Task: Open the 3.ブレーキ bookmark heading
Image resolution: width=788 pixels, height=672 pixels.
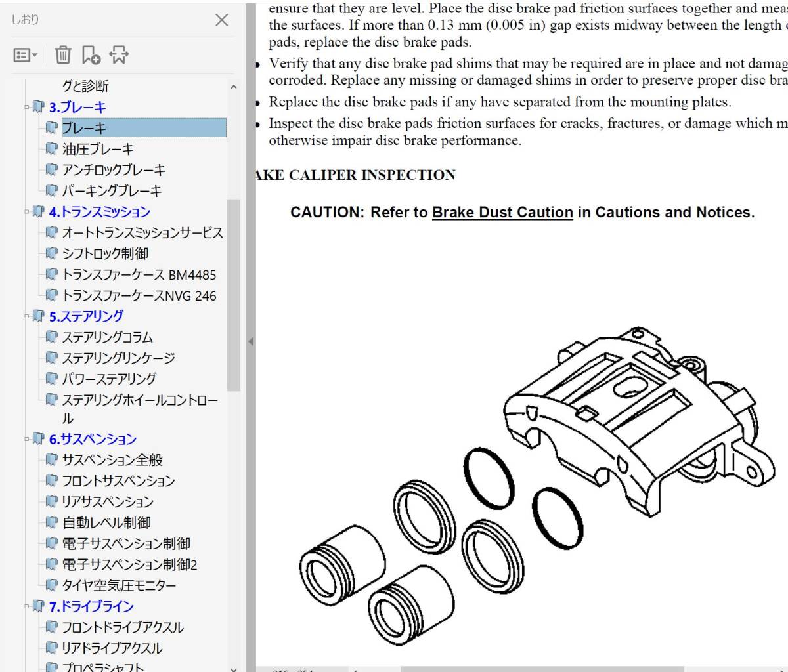Action: 77,107
